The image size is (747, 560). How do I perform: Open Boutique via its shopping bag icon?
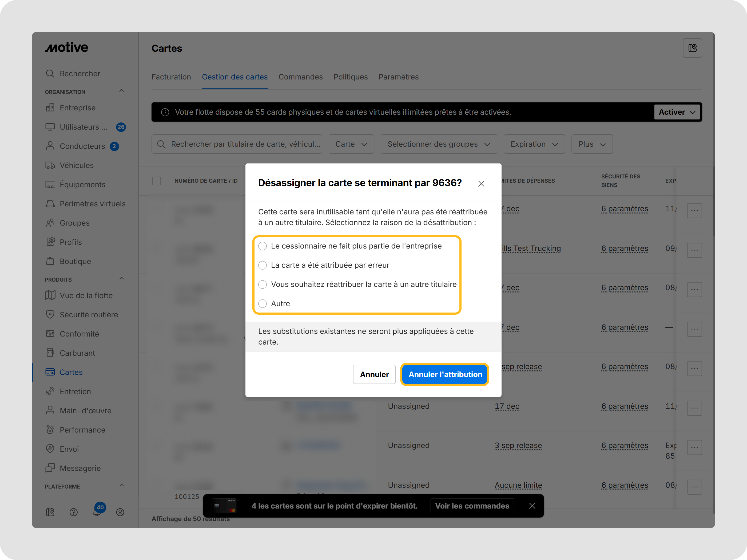pos(50,261)
